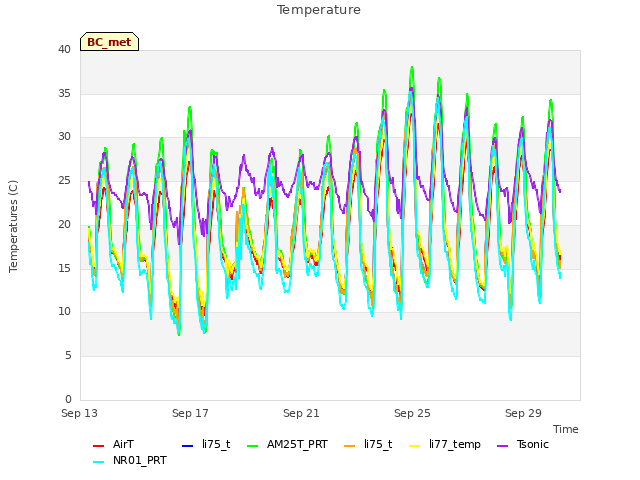
Task: Click the Sep 21 x-axis tick label
Action: 301,413
